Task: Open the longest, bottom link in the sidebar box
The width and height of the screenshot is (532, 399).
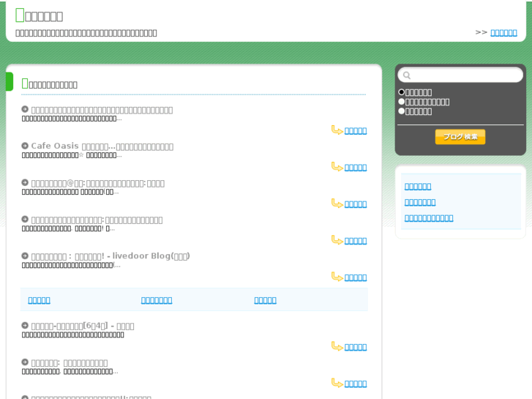Action: pos(429,218)
